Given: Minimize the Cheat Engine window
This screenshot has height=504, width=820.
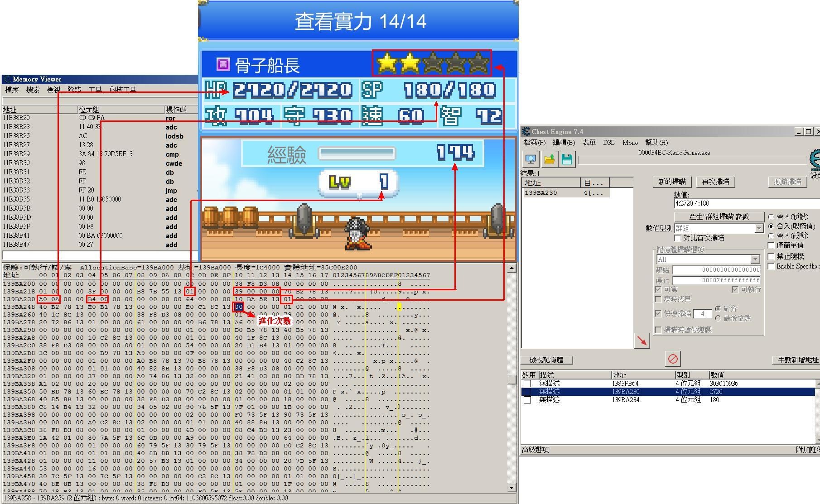Looking at the screenshot, I should 799,131.
